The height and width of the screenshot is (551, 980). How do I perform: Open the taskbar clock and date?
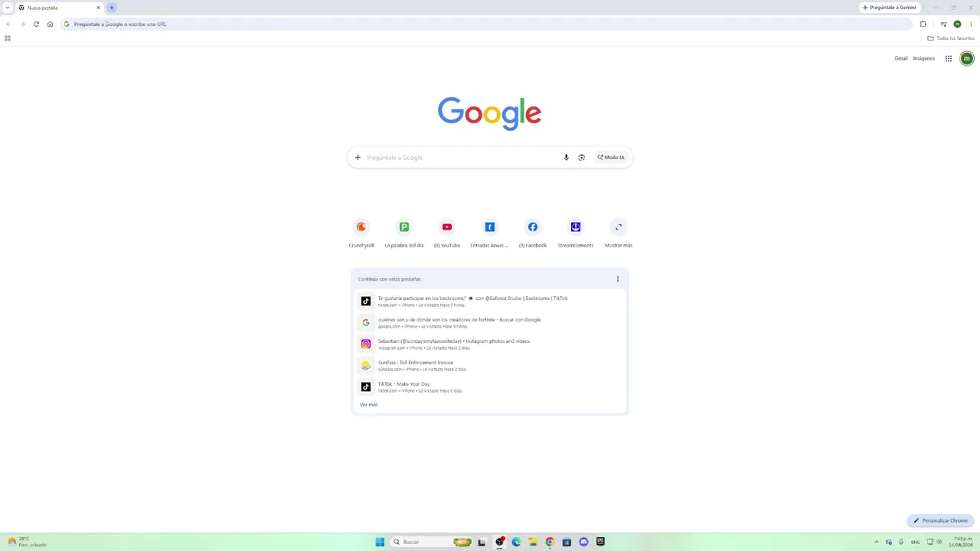point(962,542)
